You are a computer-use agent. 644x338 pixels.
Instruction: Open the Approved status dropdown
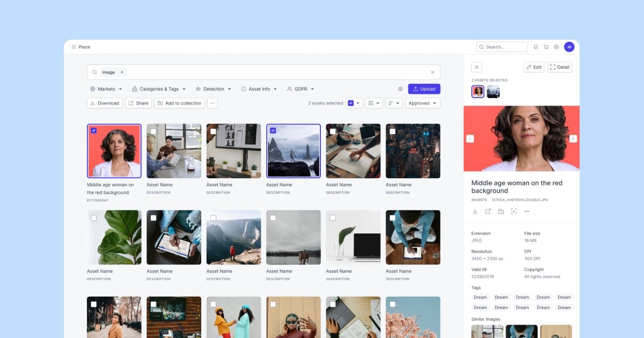pos(423,103)
